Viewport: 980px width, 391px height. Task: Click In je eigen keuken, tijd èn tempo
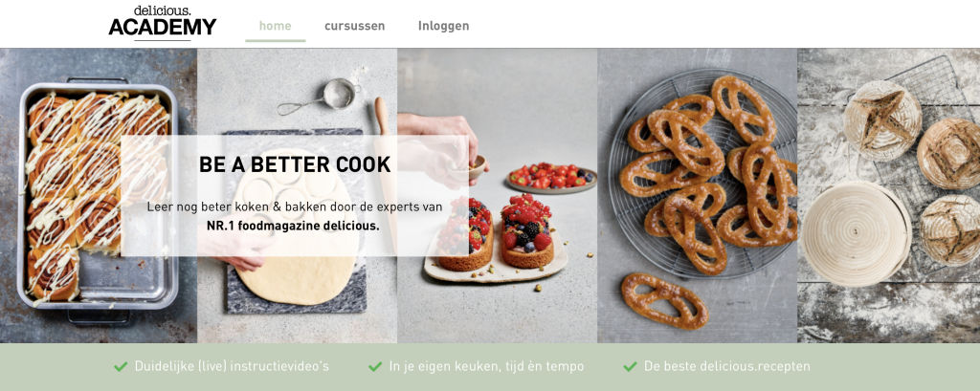pyautogui.click(x=486, y=367)
